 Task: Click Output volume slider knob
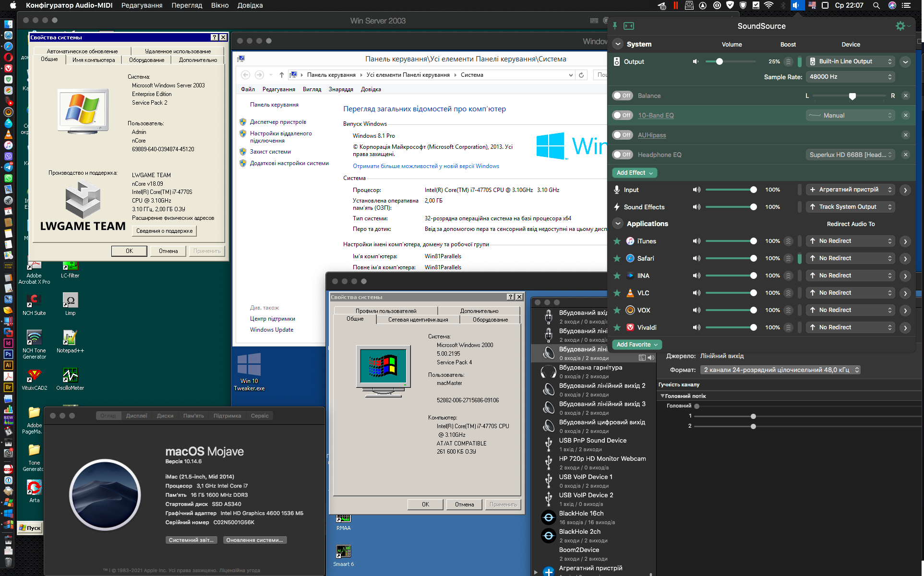(719, 61)
